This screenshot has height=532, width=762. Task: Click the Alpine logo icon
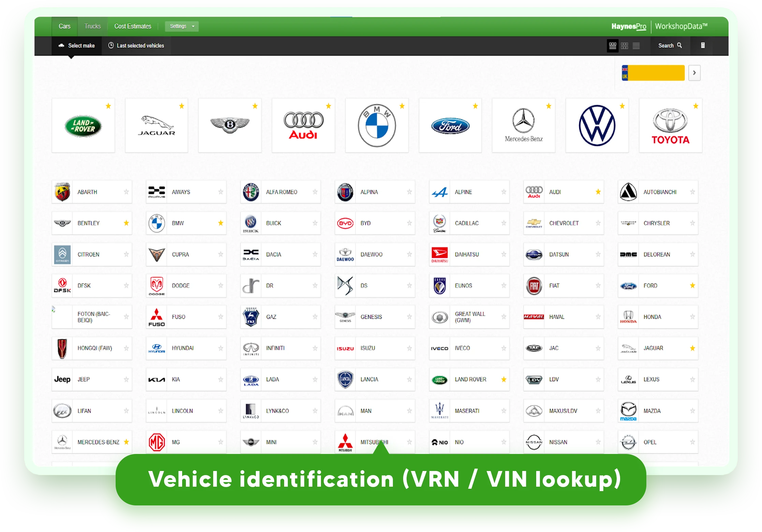(440, 192)
